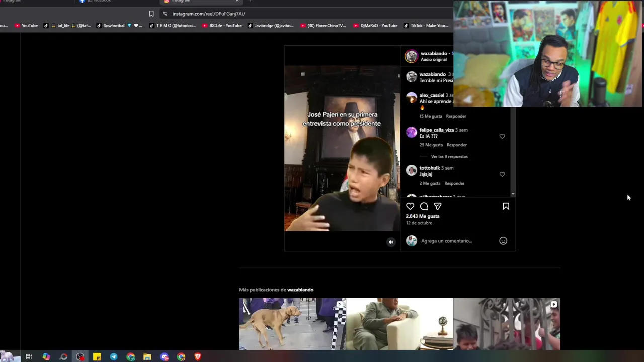This screenshot has width=644, height=362.
Task: Open the 2.843 Me gusta likes list
Action: (x=423, y=216)
